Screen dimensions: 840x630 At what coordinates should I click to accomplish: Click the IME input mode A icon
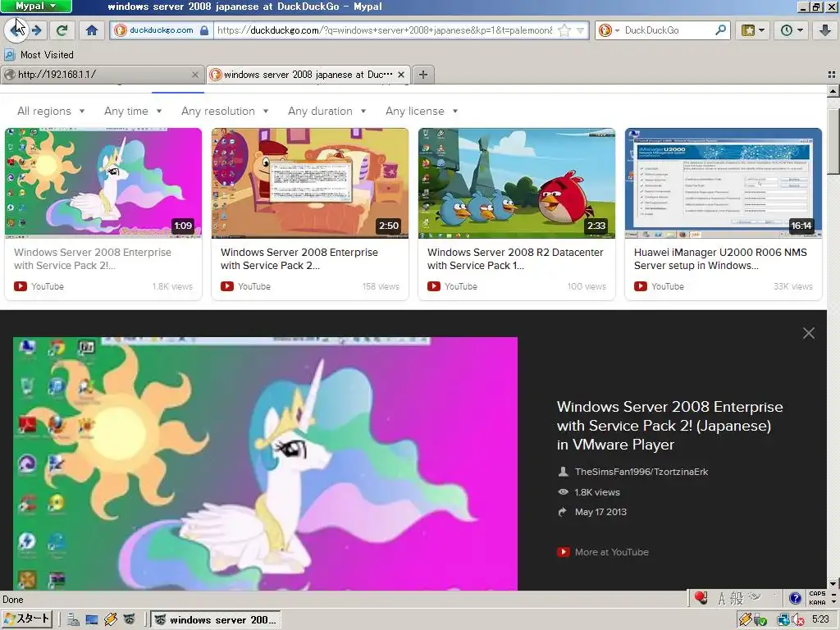point(722,598)
